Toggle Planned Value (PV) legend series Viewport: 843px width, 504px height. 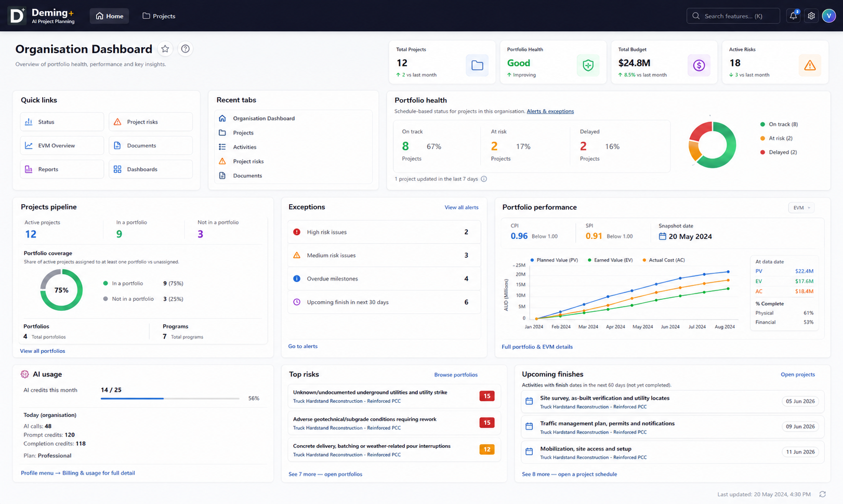[x=554, y=260]
